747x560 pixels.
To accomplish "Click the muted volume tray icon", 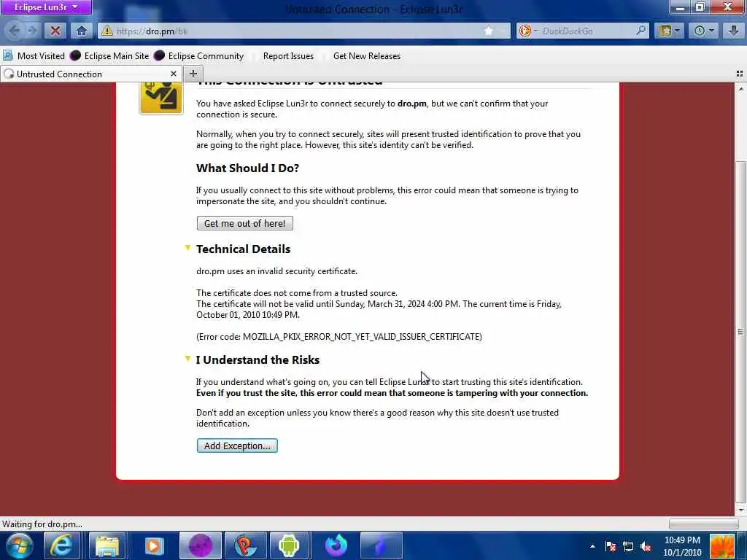I will 646,546.
